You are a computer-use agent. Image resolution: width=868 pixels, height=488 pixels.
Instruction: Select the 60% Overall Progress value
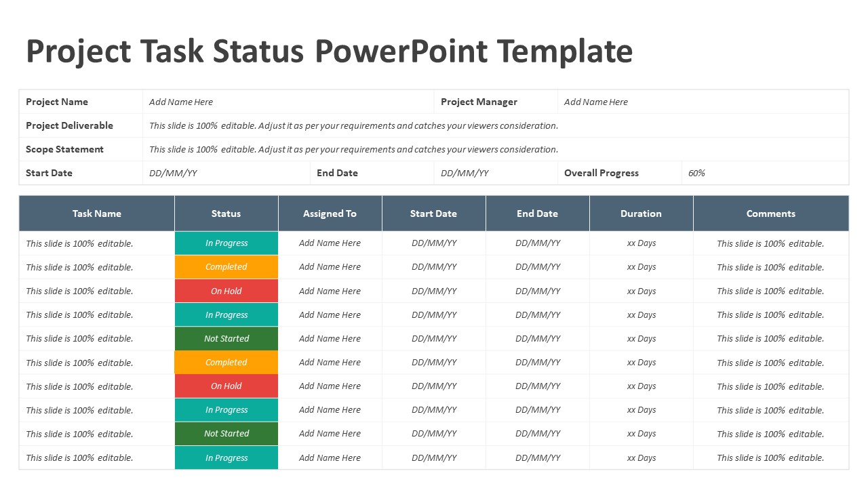696,173
